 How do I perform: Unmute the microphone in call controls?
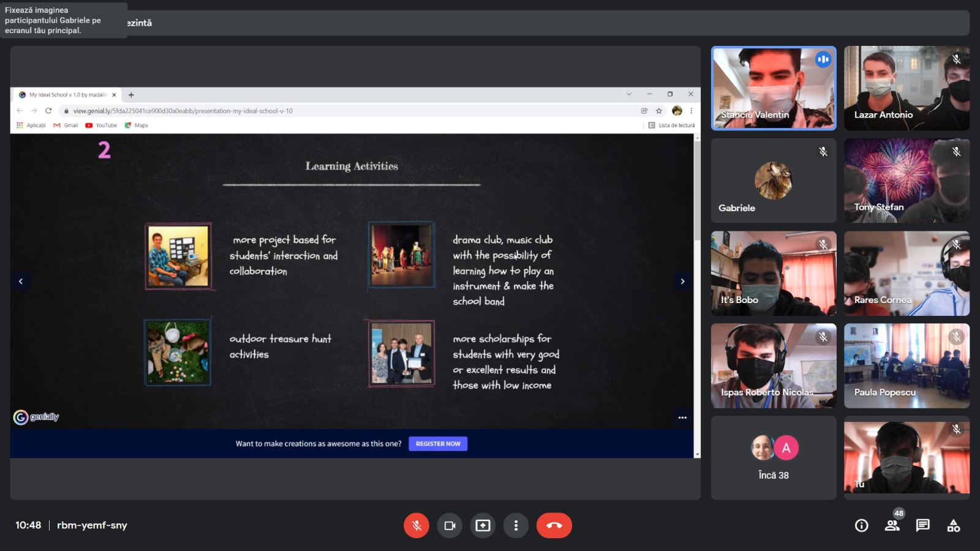click(416, 525)
